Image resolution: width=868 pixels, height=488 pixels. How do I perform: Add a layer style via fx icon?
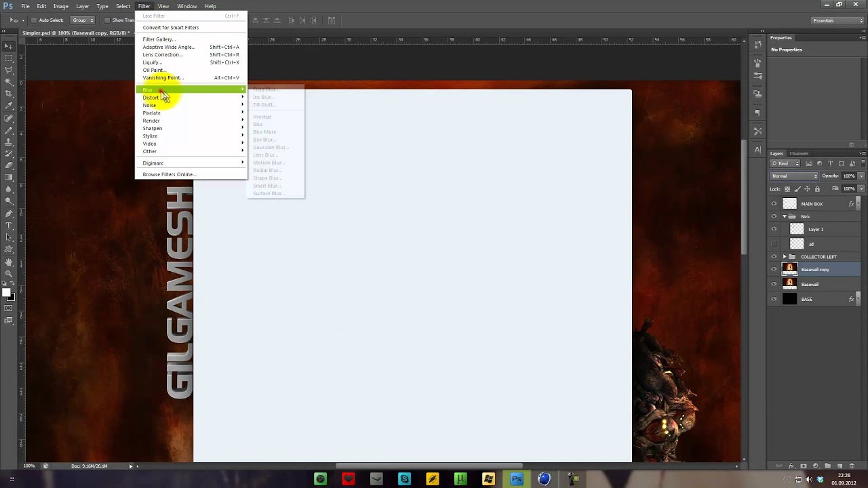click(x=792, y=466)
